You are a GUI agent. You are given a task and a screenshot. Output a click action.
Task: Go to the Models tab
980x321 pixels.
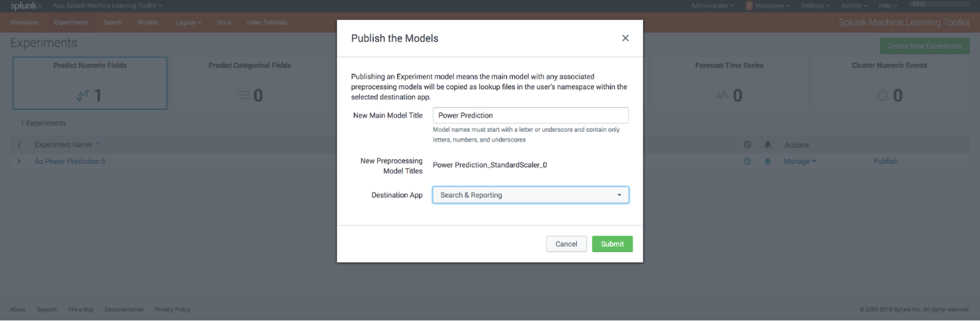click(x=148, y=23)
